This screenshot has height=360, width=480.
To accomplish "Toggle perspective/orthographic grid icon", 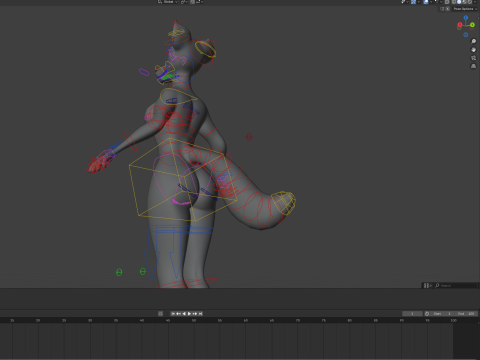I will [473, 66].
